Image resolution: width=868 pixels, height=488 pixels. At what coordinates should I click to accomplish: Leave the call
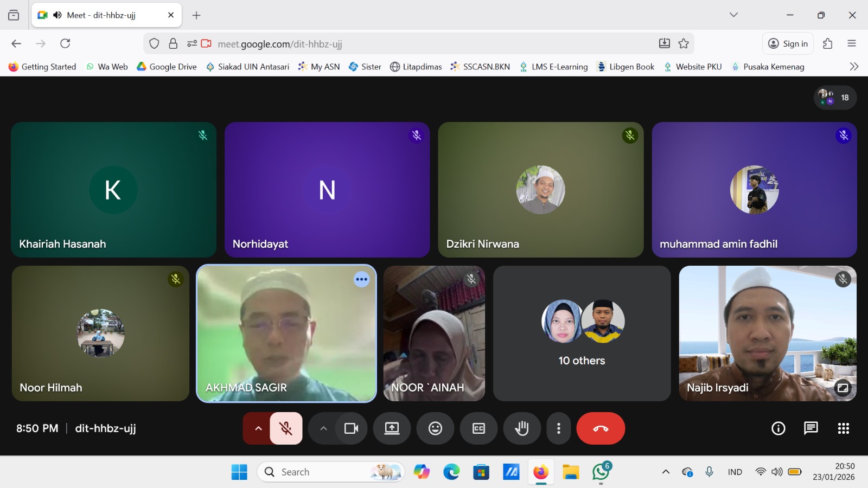point(601,428)
